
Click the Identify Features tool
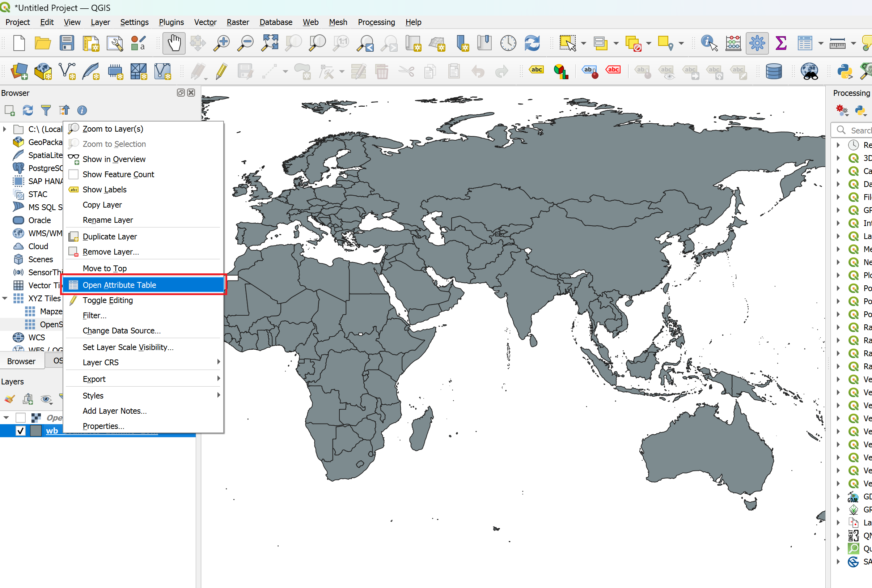point(709,43)
